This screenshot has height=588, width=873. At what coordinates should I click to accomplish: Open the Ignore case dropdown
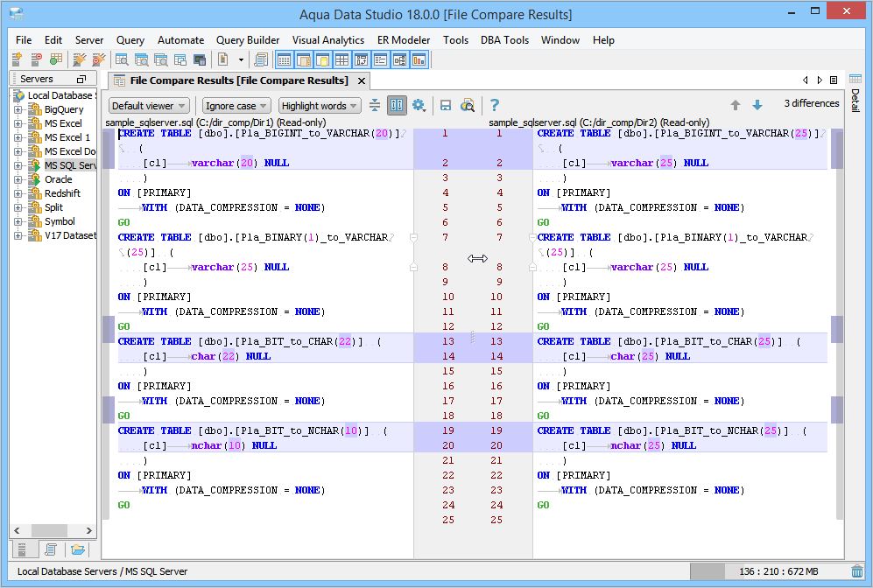pyautogui.click(x=236, y=106)
